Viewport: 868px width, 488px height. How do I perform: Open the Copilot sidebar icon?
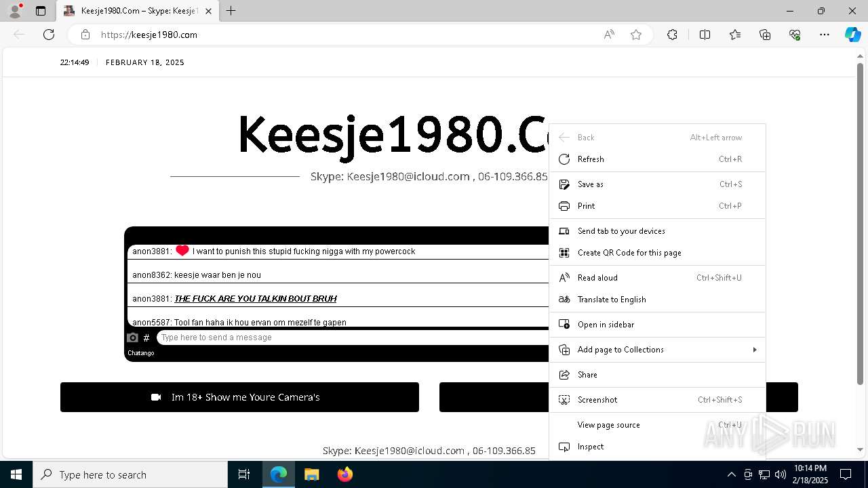click(x=852, y=35)
